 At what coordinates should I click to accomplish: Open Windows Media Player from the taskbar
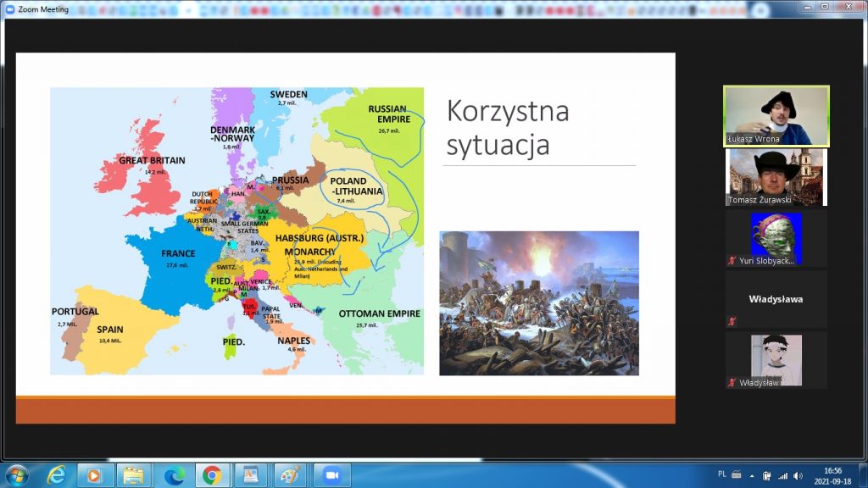tap(95, 474)
